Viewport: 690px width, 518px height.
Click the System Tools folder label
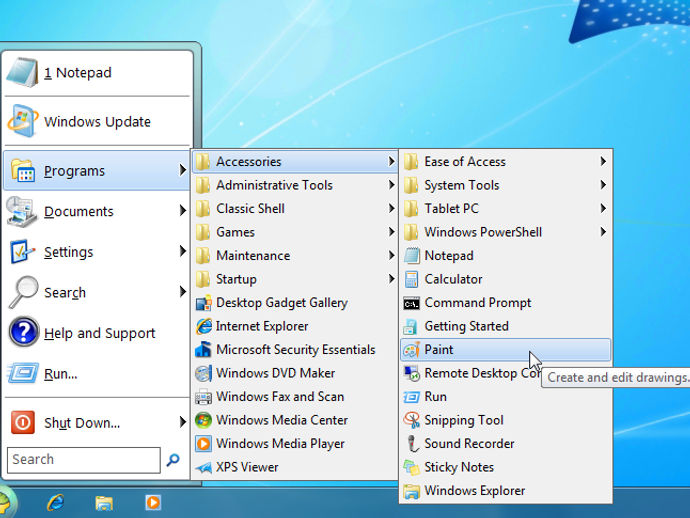[462, 185]
